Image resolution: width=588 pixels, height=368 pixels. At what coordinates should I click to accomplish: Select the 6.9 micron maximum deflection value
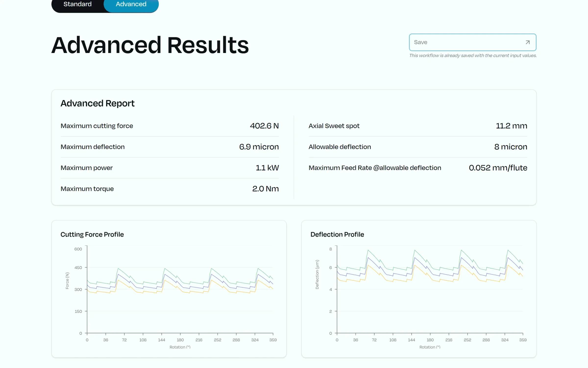(259, 147)
